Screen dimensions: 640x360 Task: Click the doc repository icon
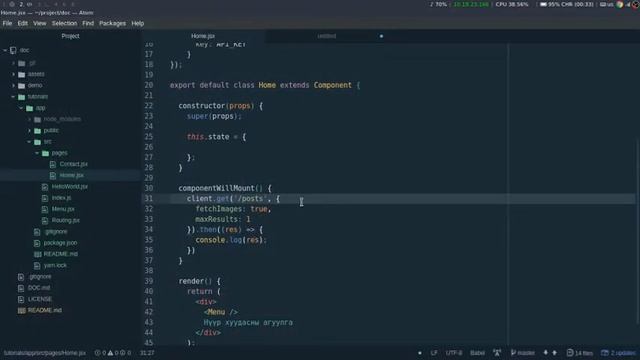coord(13,51)
